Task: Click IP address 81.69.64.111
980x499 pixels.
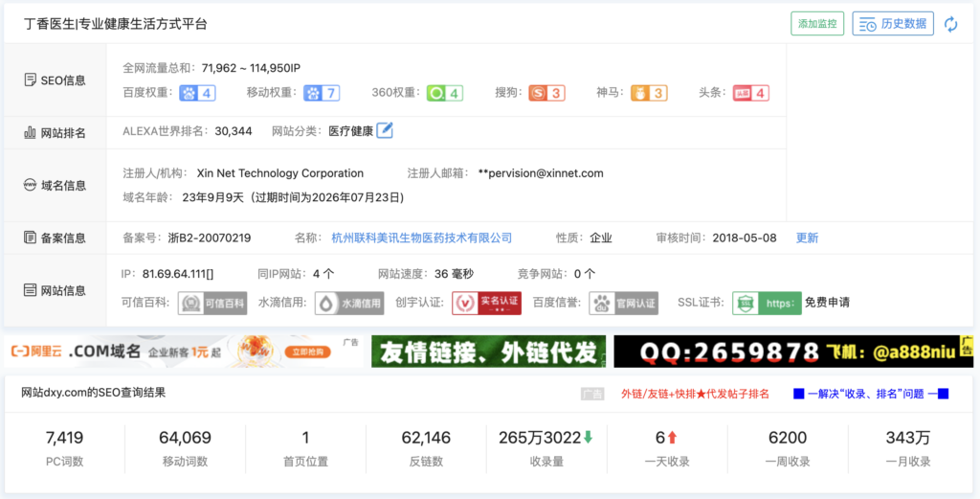Action: coord(178,274)
